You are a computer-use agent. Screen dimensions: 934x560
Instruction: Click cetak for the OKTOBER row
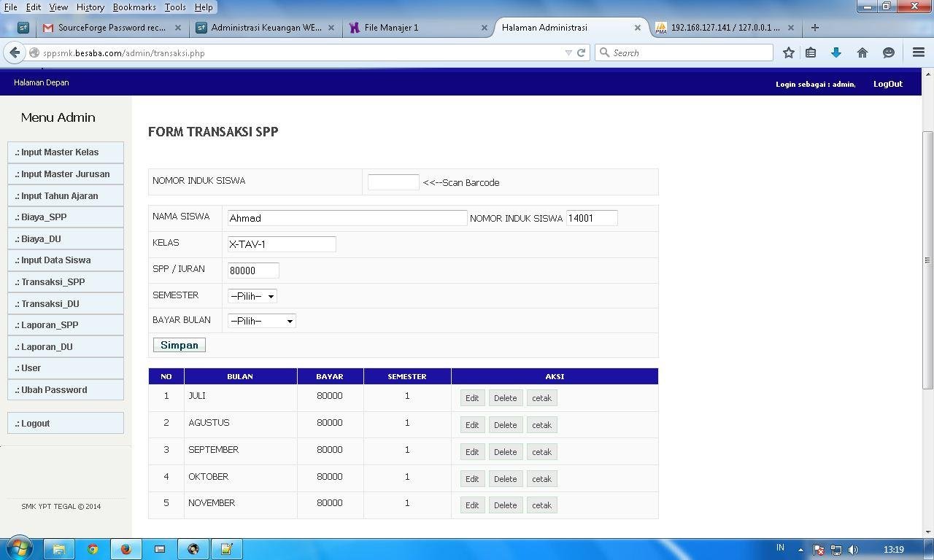[x=541, y=479]
